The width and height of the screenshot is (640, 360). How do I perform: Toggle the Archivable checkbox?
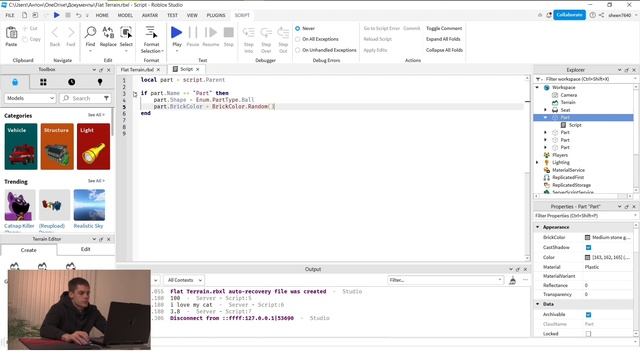click(x=588, y=315)
